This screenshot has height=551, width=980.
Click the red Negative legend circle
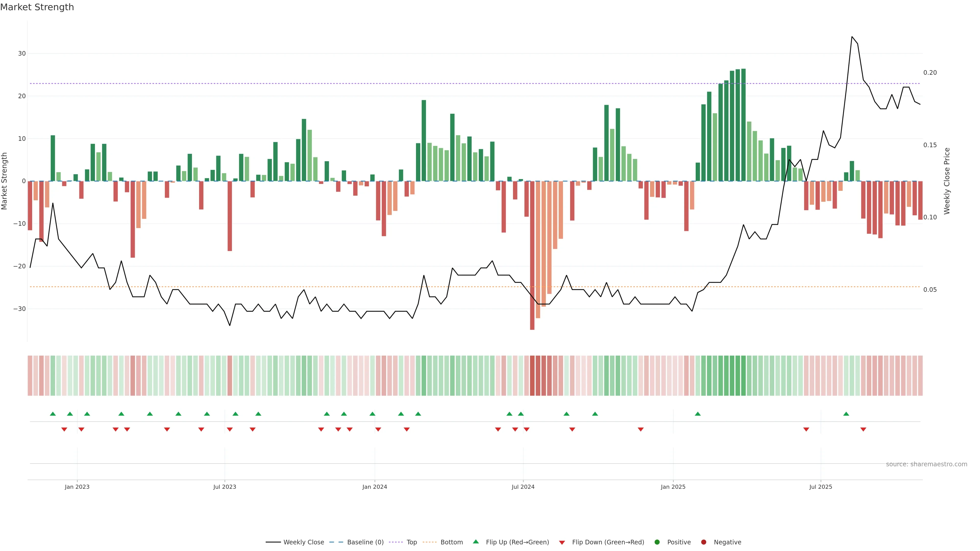pyautogui.click(x=703, y=542)
